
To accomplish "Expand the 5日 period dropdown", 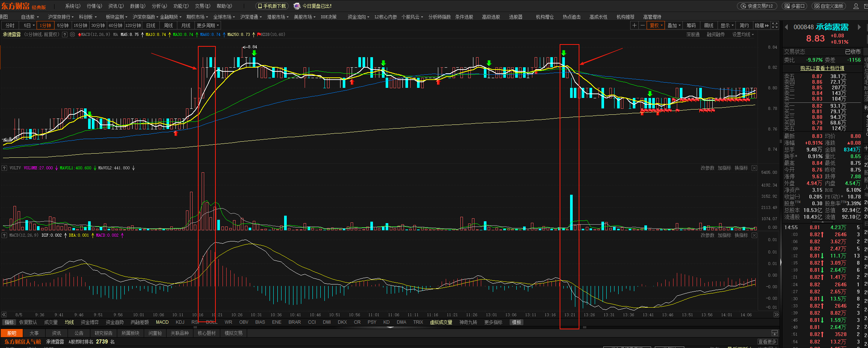I will [x=29, y=25].
